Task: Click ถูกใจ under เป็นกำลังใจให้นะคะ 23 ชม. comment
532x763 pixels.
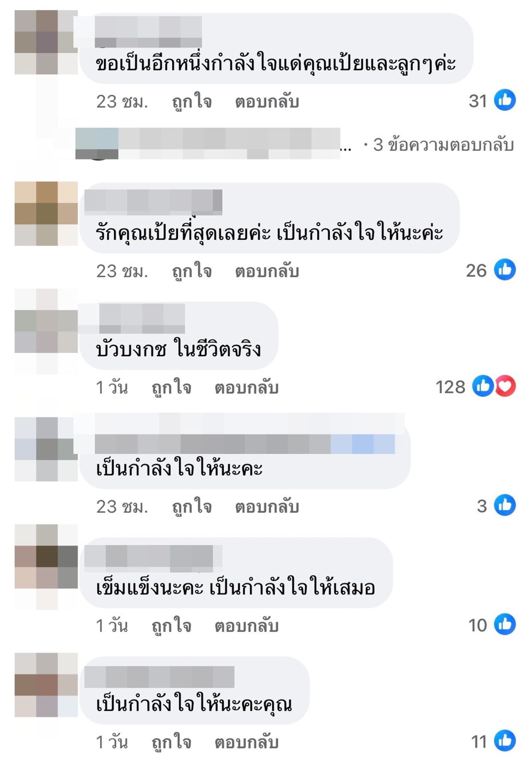Action: tap(192, 507)
